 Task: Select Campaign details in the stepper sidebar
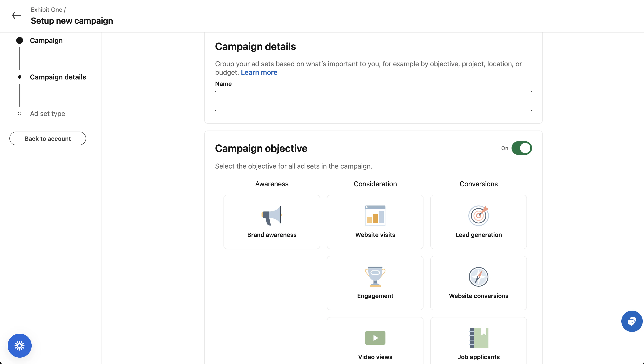click(58, 77)
